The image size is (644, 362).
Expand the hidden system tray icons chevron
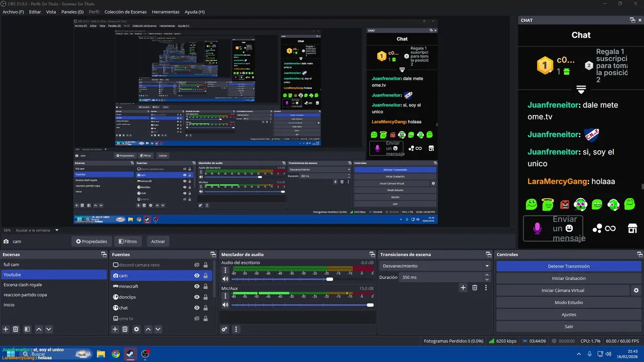pos(579,354)
